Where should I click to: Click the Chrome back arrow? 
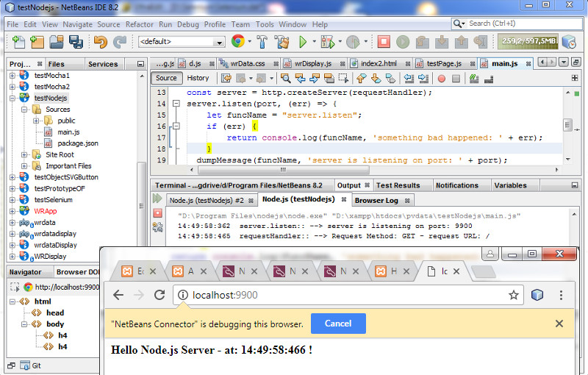(x=118, y=295)
